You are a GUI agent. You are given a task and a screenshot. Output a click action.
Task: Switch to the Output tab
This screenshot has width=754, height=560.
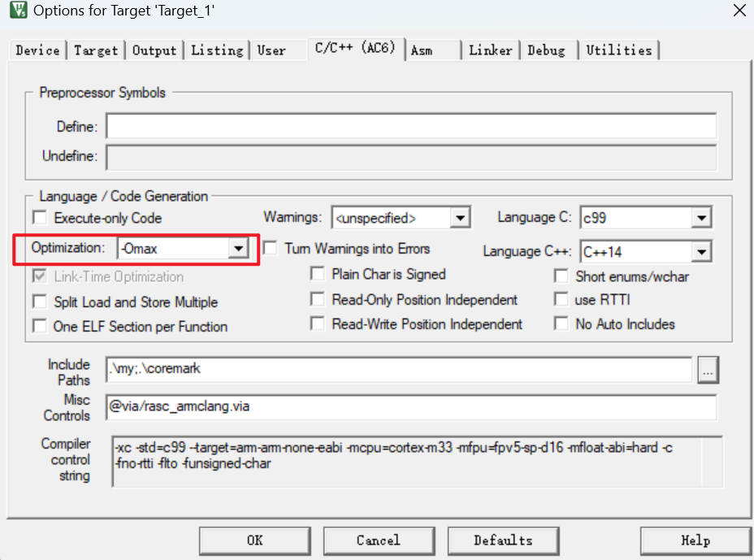point(154,50)
